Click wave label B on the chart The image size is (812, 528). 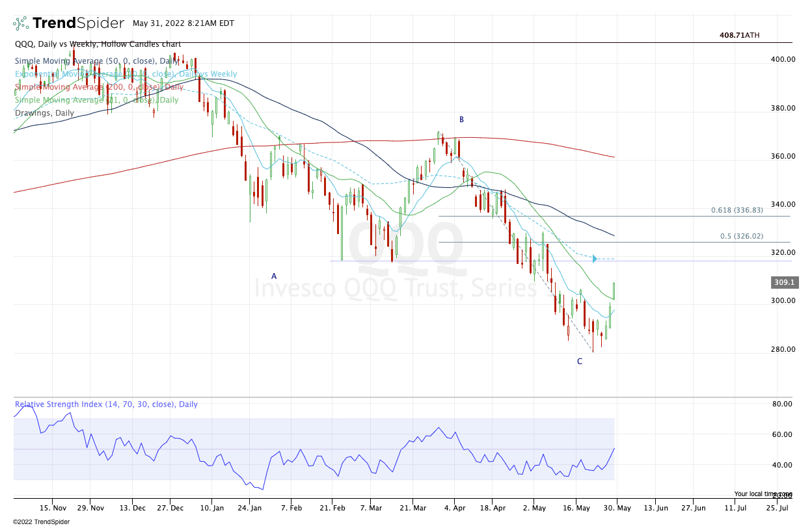point(461,120)
